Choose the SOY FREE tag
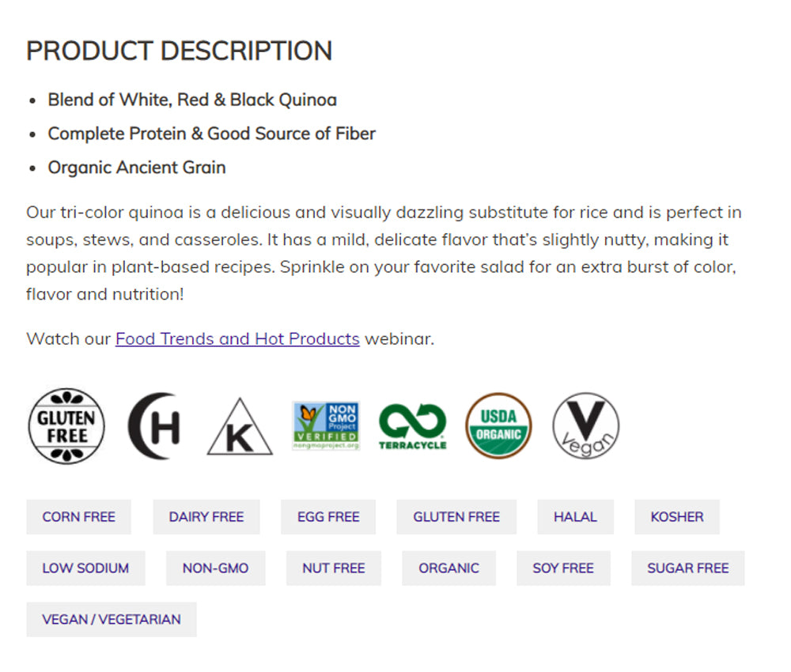This screenshot has width=791, height=672. tap(563, 568)
